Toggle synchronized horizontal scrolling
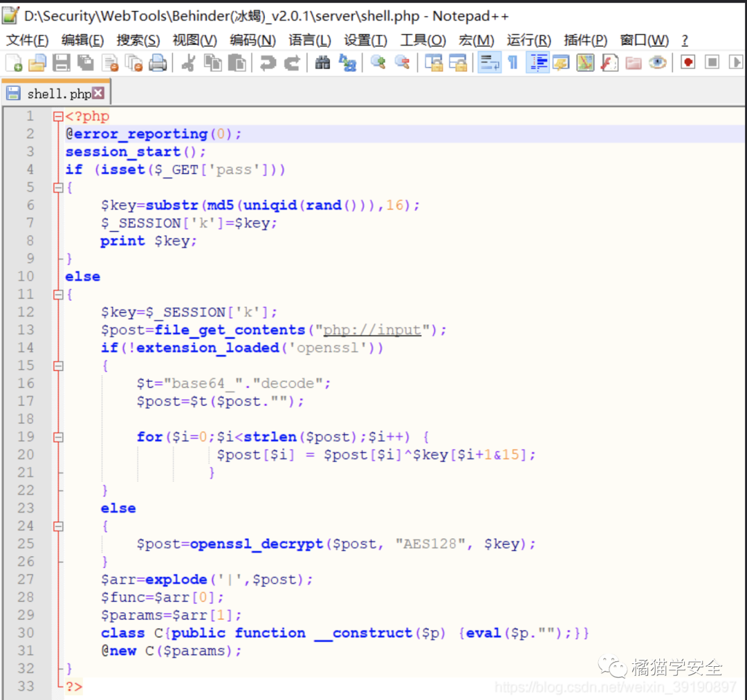Image resolution: width=747 pixels, height=700 pixels. [458, 63]
